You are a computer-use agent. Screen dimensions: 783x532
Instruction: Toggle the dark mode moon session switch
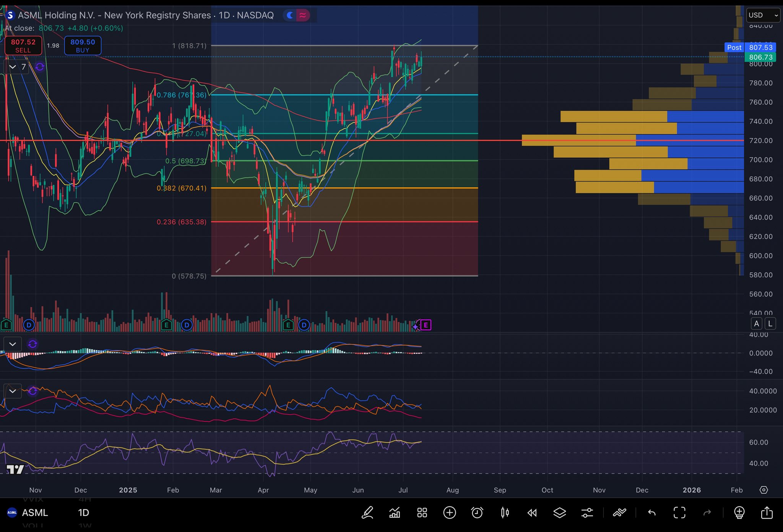click(x=291, y=15)
